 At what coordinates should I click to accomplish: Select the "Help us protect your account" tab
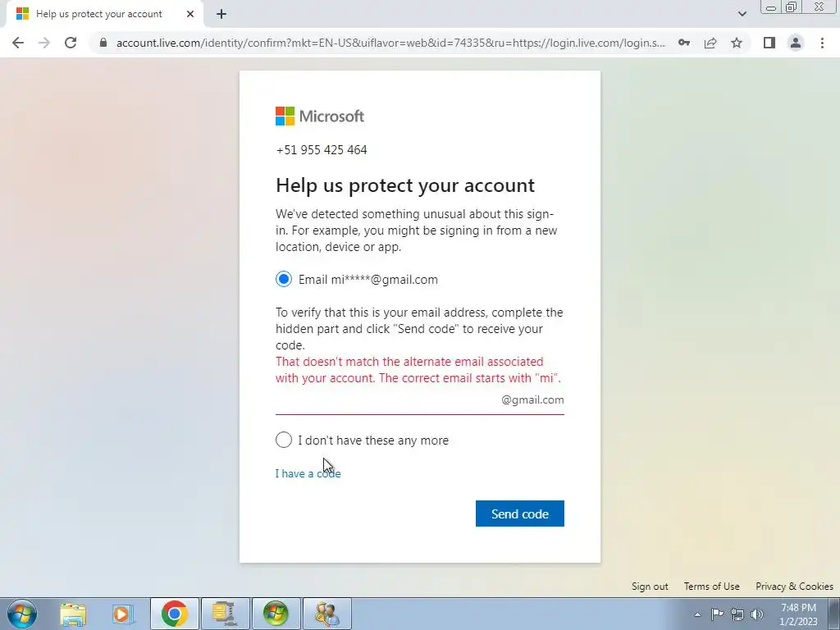coord(104,15)
